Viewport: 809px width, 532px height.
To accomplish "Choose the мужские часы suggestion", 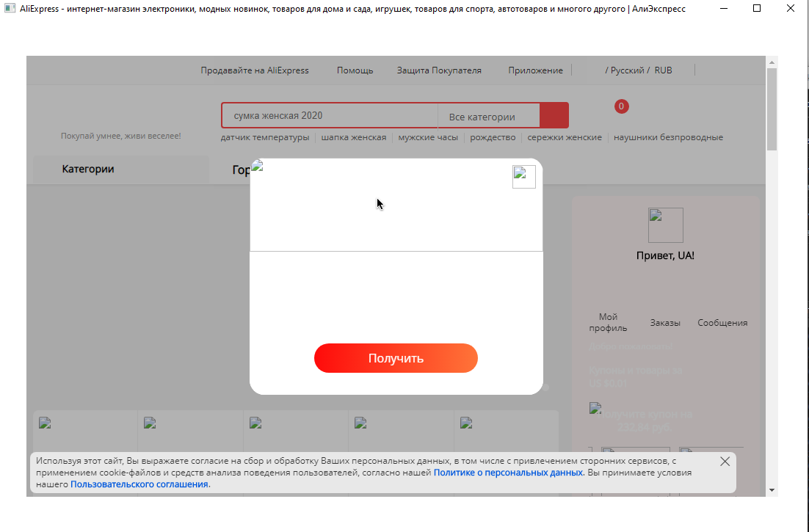I will click(428, 137).
